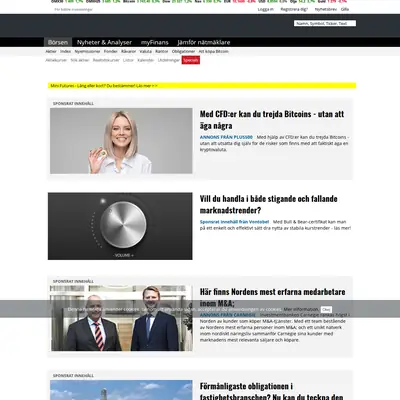Click the Registrera dig link
Viewport: 400px width, 400px height.
click(x=294, y=9)
